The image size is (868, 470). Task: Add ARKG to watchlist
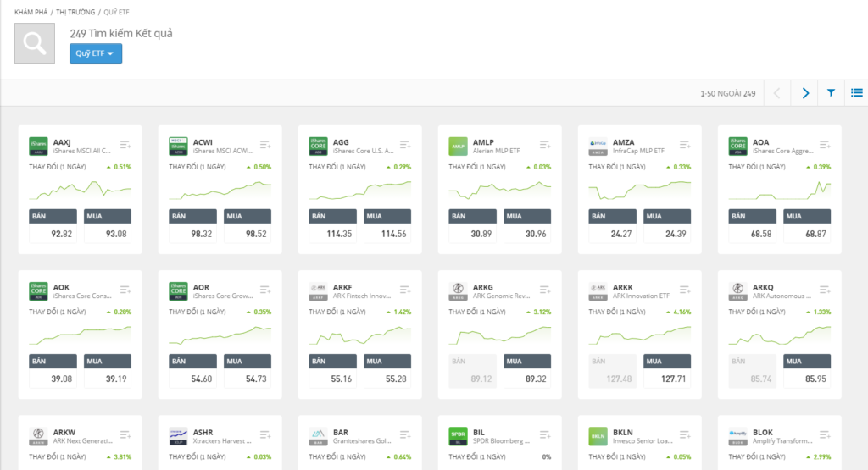point(545,290)
